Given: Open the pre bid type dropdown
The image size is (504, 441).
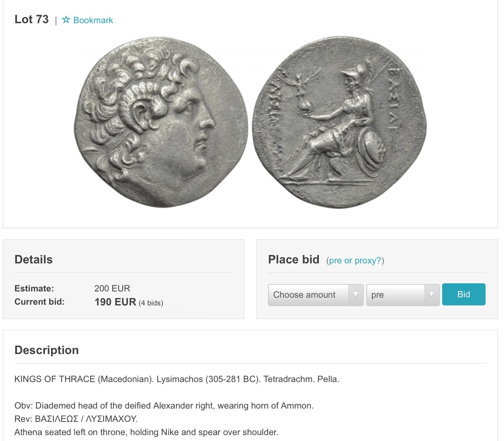Looking at the screenshot, I should [x=403, y=295].
